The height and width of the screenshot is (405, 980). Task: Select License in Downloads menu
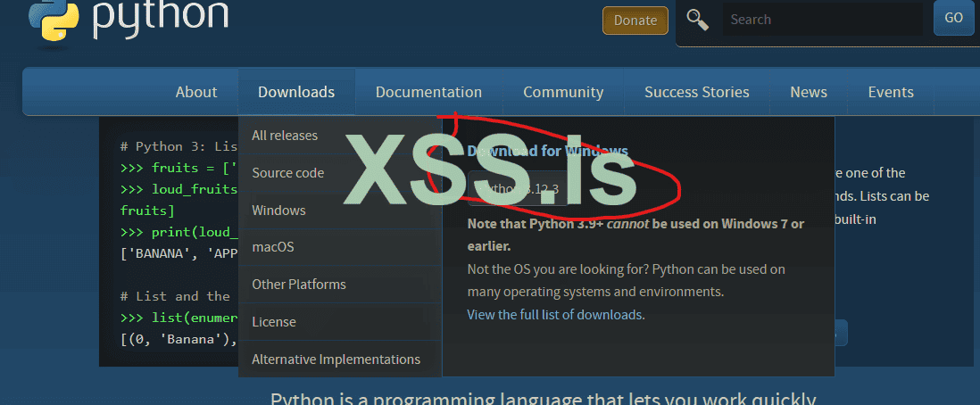point(274,322)
